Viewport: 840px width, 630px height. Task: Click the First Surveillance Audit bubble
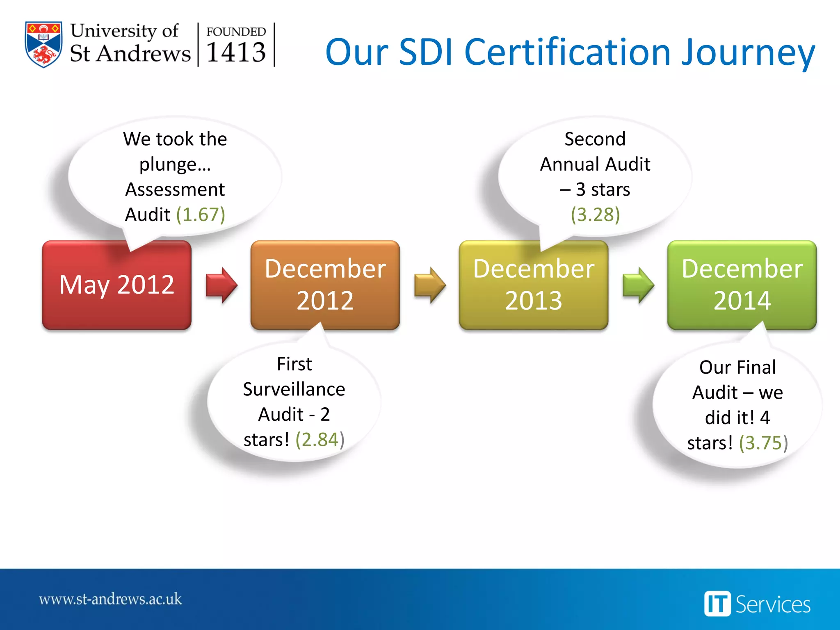(294, 401)
